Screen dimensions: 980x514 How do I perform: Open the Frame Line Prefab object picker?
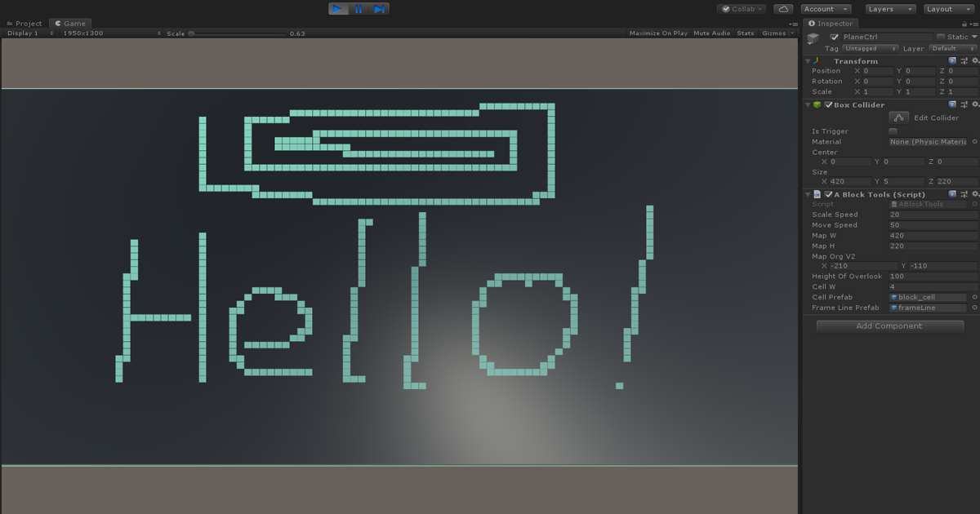(974, 308)
